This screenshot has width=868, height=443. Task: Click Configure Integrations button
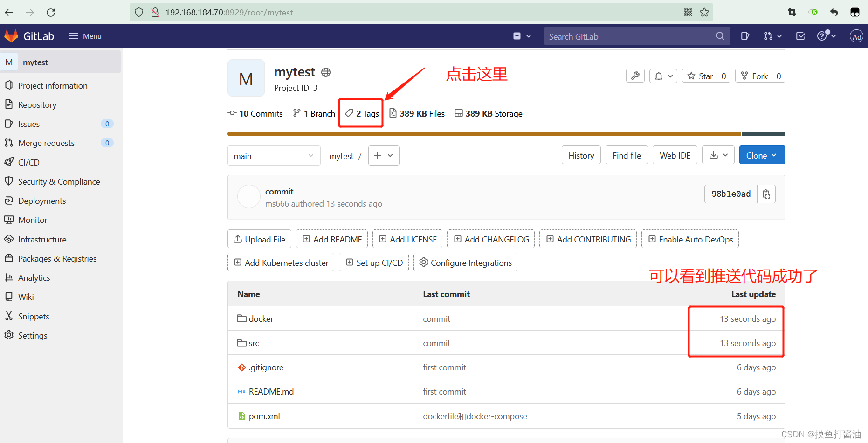point(465,262)
